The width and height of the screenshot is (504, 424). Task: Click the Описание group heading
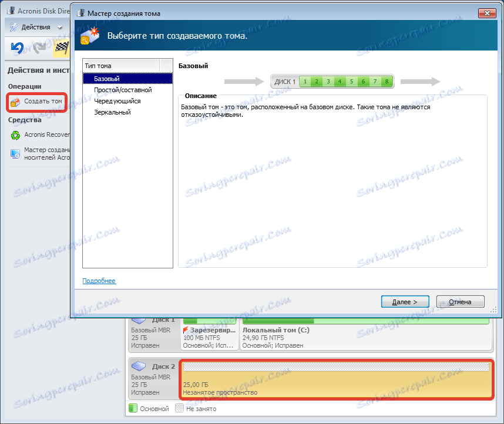tap(200, 96)
